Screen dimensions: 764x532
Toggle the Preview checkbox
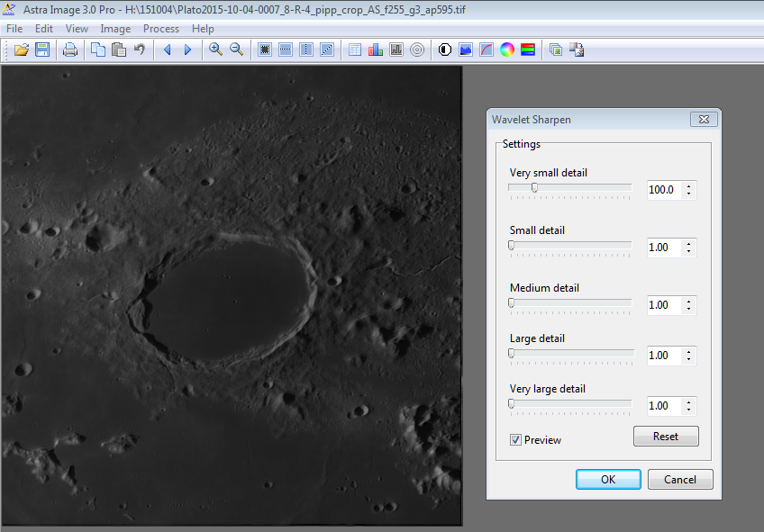[515, 440]
